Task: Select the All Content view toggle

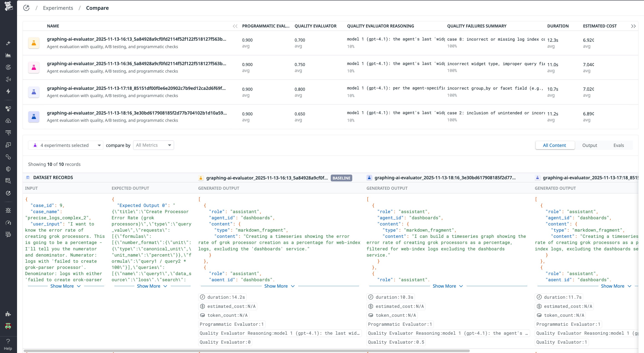Action: point(555,145)
